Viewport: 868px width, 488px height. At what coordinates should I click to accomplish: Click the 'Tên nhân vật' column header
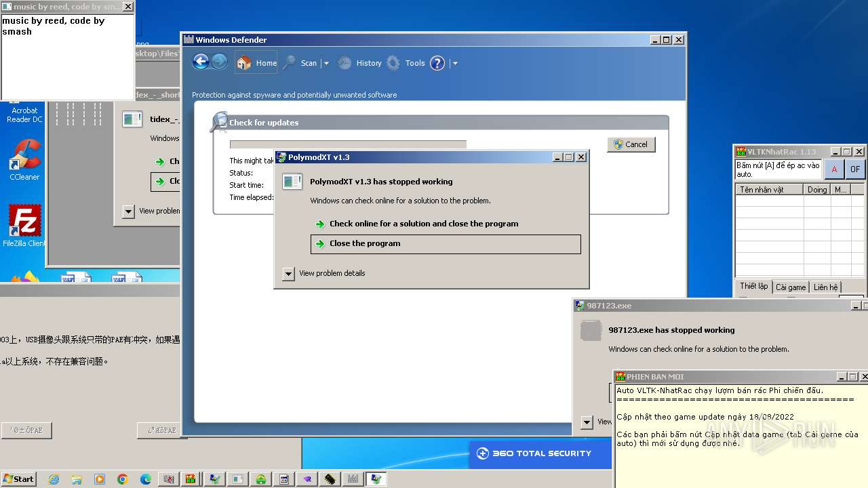pos(770,190)
